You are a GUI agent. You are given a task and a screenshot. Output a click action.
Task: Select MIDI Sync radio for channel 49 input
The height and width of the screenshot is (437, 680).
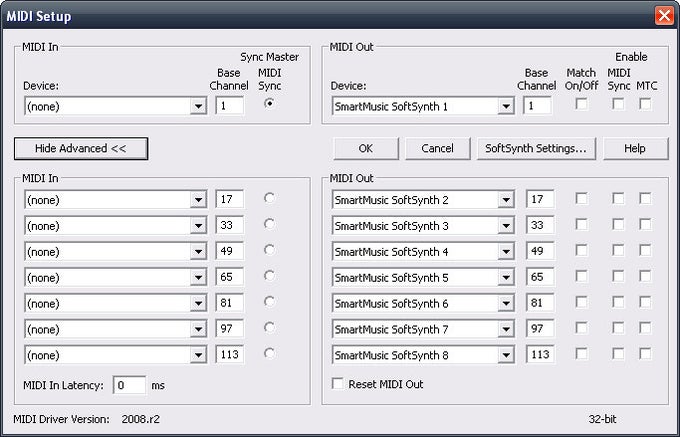coord(269,250)
